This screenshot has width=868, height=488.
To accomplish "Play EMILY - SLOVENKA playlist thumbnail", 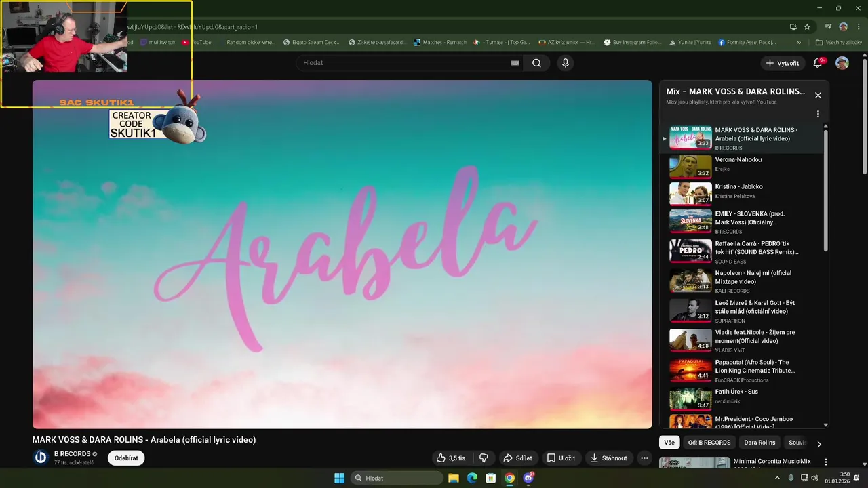I will click(690, 221).
